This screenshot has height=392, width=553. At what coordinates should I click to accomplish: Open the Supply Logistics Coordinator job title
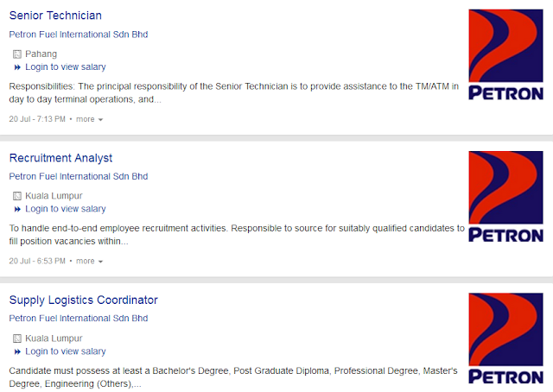83,300
